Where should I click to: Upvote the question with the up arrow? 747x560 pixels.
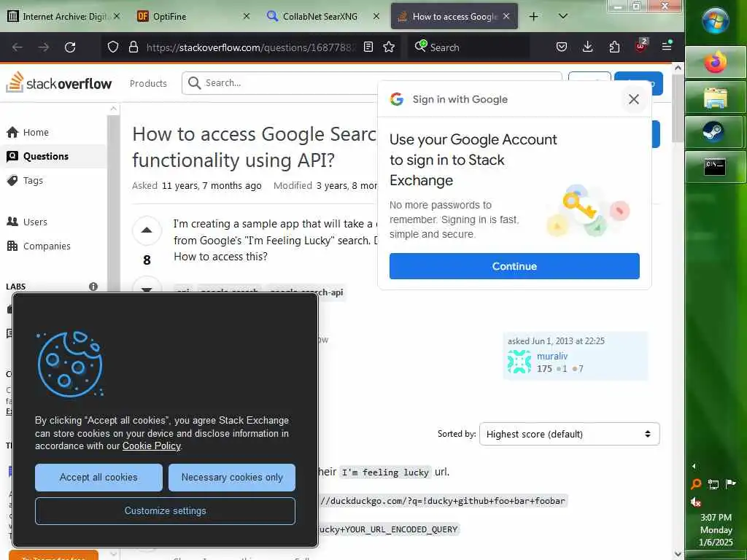(147, 230)
